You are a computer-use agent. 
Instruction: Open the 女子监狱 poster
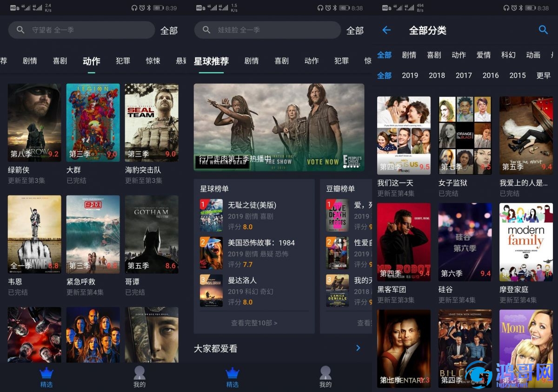[465, 136]
